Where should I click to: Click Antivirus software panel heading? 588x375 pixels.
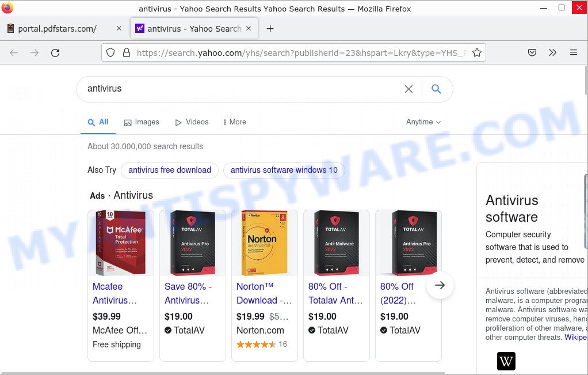coord(512,209)
